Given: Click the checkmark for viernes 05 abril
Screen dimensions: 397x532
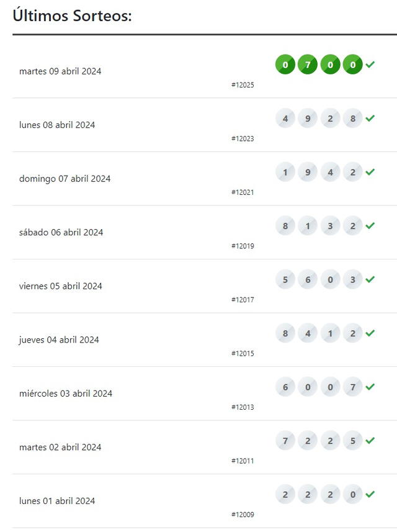Looking at the screenshot, I should (x=370, y=279).
